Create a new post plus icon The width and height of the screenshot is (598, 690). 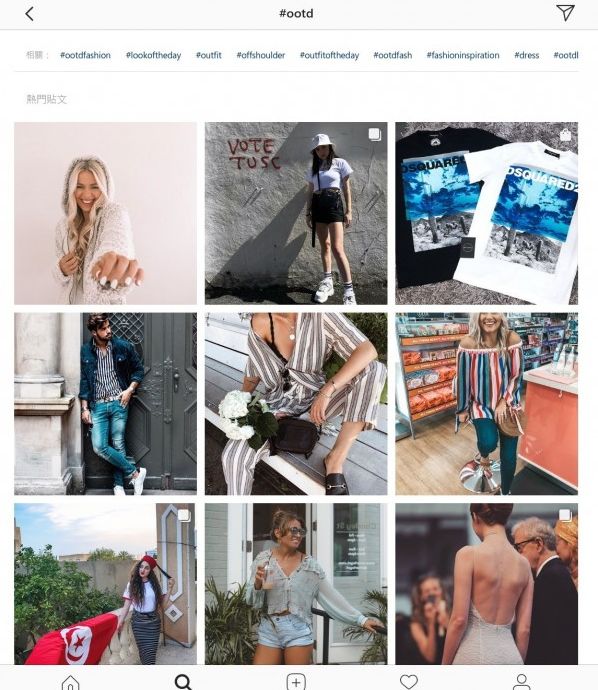(296, 682)
